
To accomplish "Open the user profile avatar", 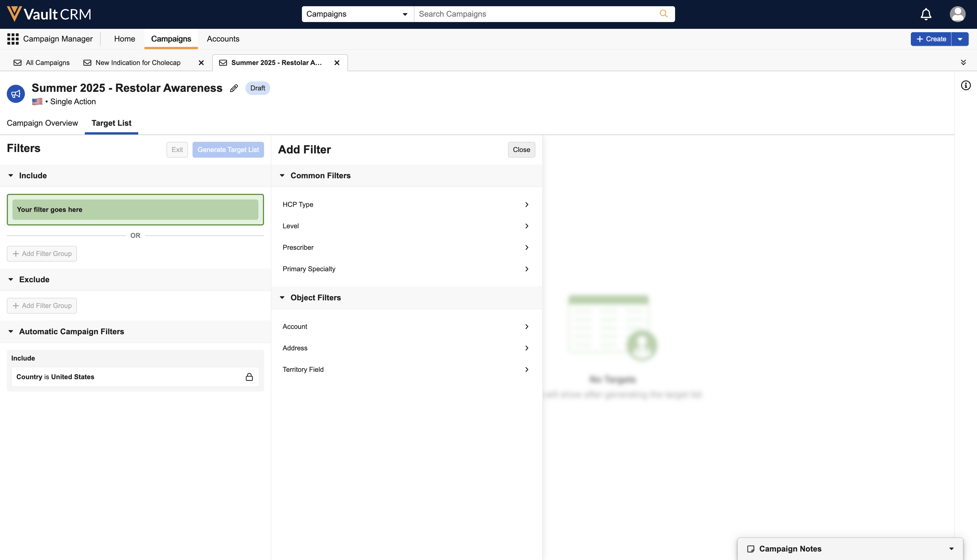I will (957, 14).
